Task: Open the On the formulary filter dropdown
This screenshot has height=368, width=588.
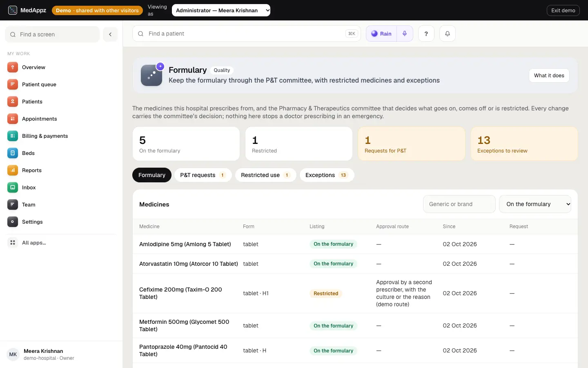Action: click(x=535, y=204)
